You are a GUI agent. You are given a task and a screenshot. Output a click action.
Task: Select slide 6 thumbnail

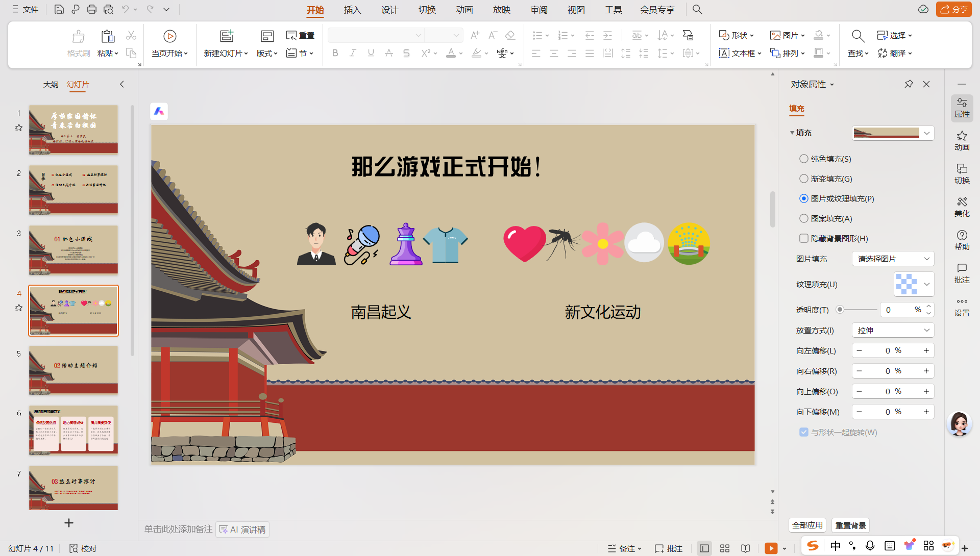click(73, 430)
